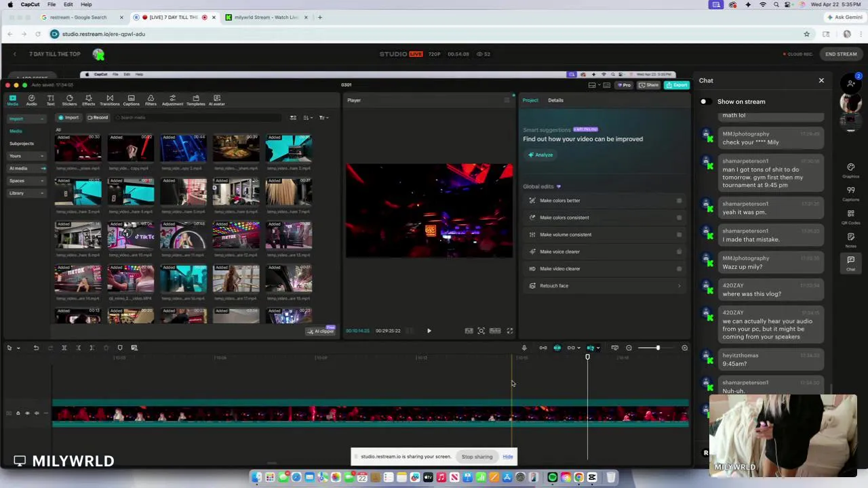Toggle timeline track visibility eye icon
868x488 pixels.
click(x=27, y=413)
